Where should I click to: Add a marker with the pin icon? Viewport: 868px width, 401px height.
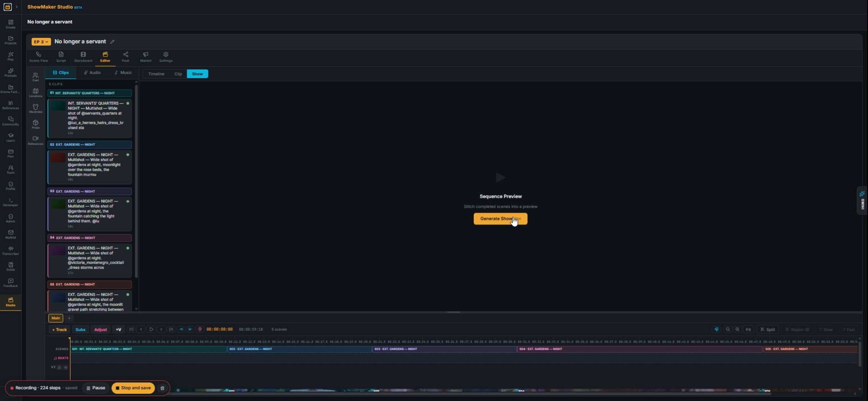200,330
